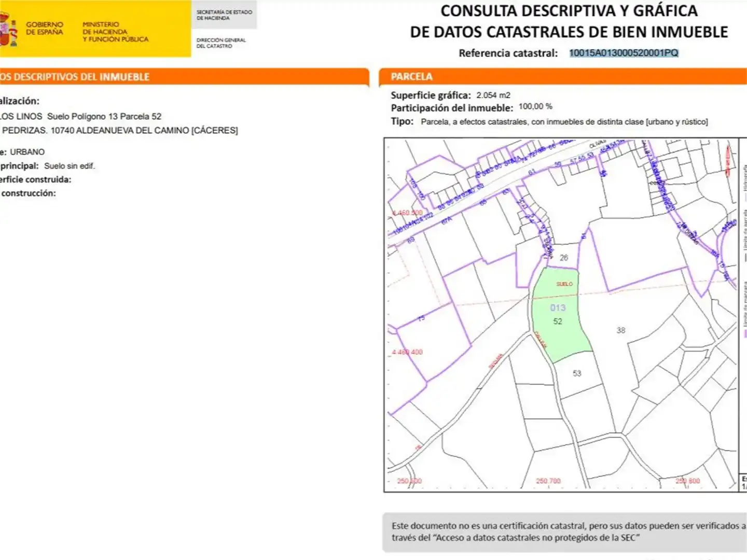Click the red SUELO label in the parcel

point(564,284)
